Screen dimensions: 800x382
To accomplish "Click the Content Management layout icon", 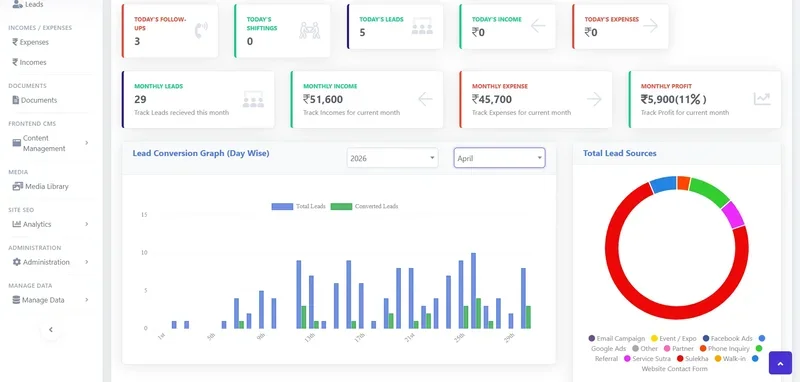I will 17,143.
